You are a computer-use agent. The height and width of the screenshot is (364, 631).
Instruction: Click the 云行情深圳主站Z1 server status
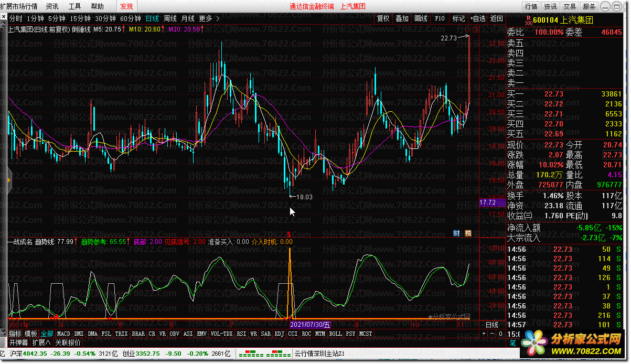tap(320, 354)
